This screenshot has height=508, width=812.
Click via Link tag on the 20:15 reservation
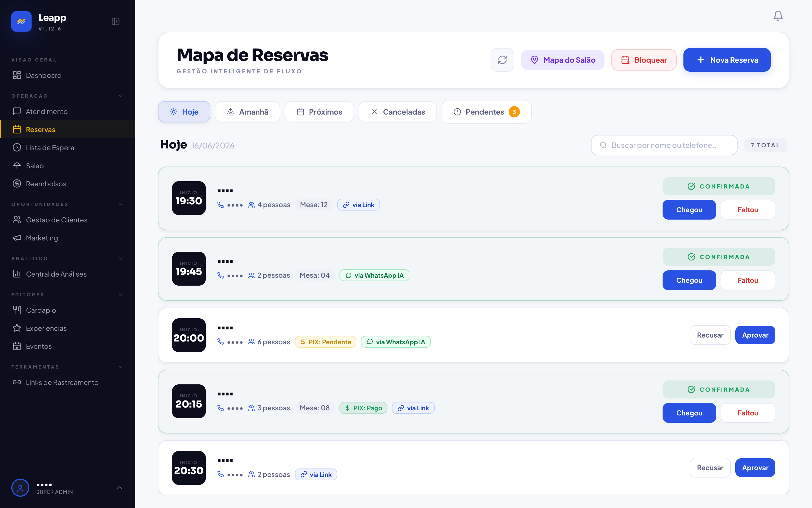point(413,408)
